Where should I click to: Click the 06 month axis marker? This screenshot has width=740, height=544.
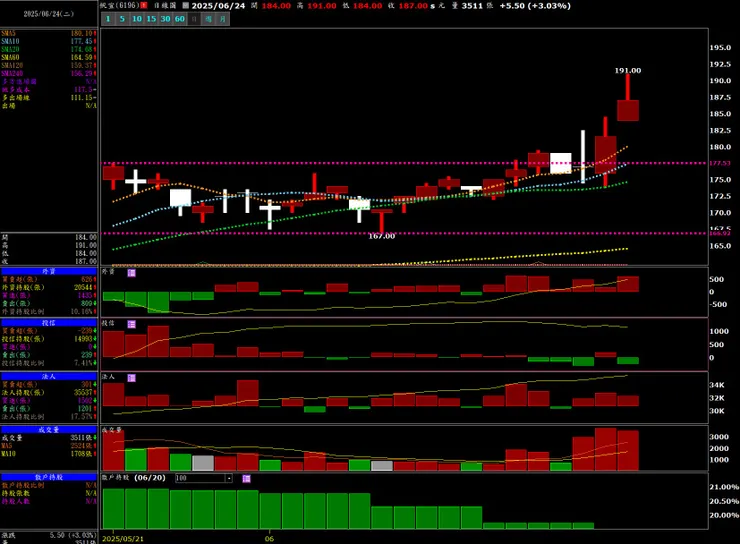coord(269,539)
